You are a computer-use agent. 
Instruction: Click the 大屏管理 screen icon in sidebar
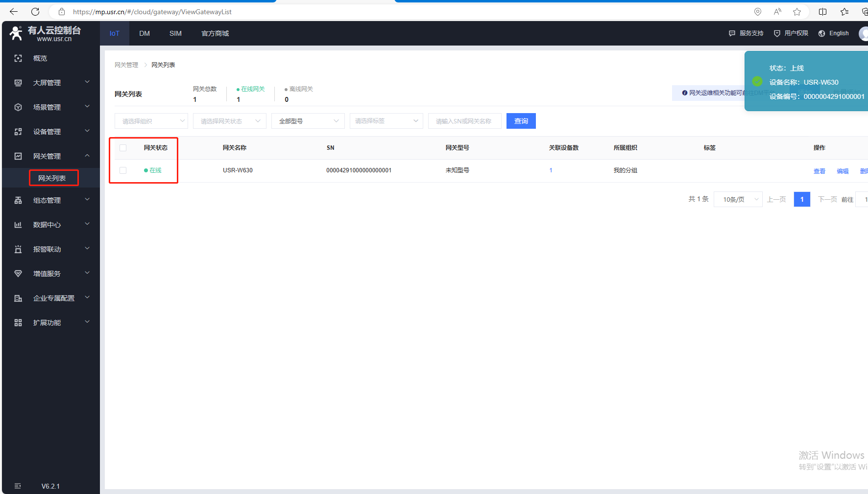point(18,83)
